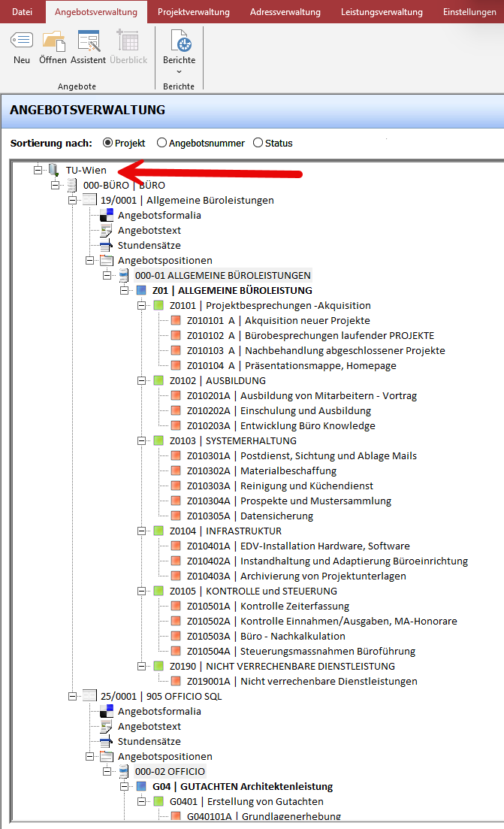The height and width of the screenshot is (829, 504).
Task: Click the Stundensätze icon under 19/0001
Action: (106, 245)
